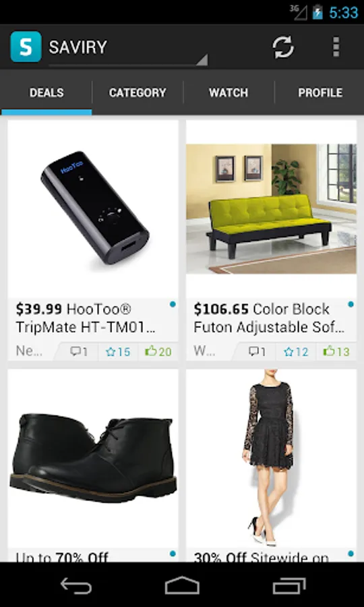
Task: Go to the Profile tab
Action: [320, 93]
